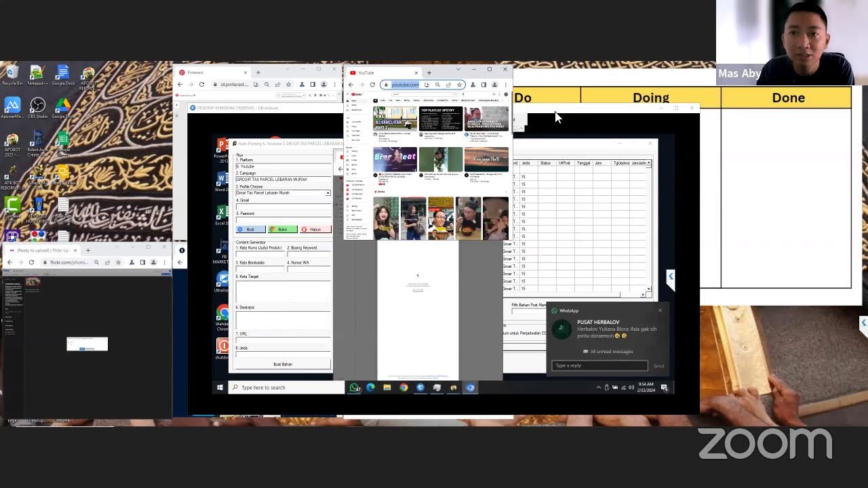Click the Windows search box in the remote taskbar
This screenshot has width=868, height=488.
point(286,388)
